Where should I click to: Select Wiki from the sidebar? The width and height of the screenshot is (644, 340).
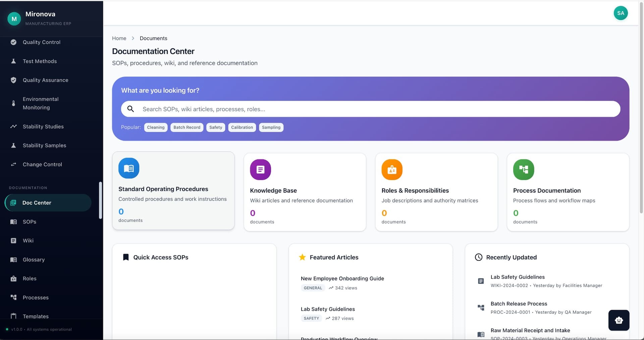pyautogui.click(x=28, y=240)
